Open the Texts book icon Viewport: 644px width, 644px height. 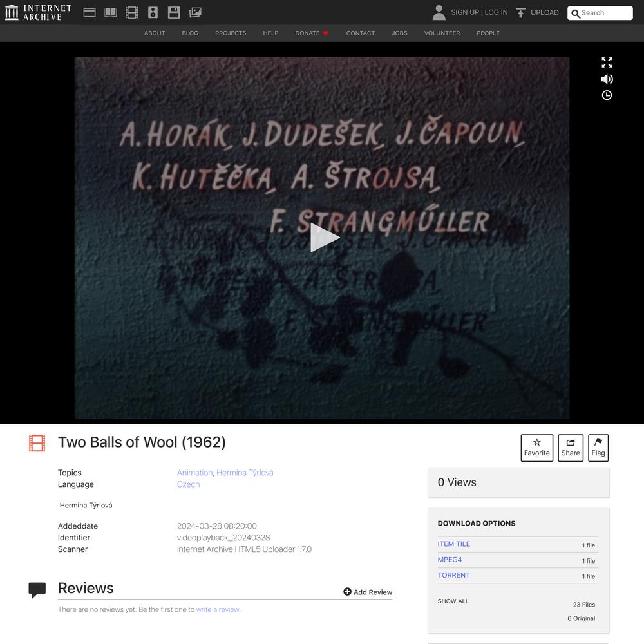[x=111, y=13]
